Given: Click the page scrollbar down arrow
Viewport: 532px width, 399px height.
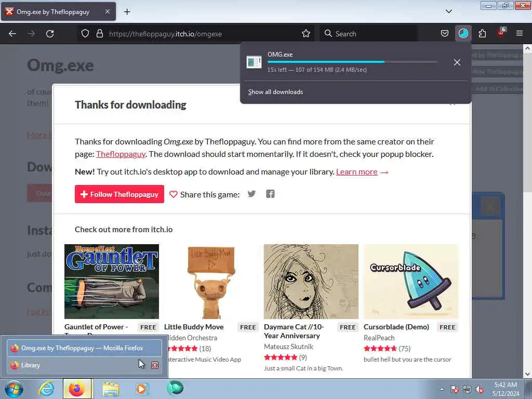Looking at the screenshot, I should click(527, 374).
